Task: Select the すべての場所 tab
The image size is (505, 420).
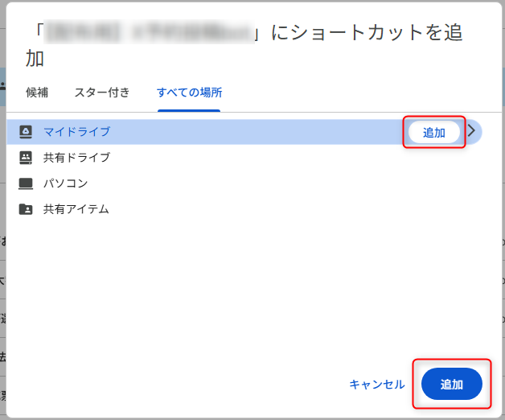Action: (190, 93)
